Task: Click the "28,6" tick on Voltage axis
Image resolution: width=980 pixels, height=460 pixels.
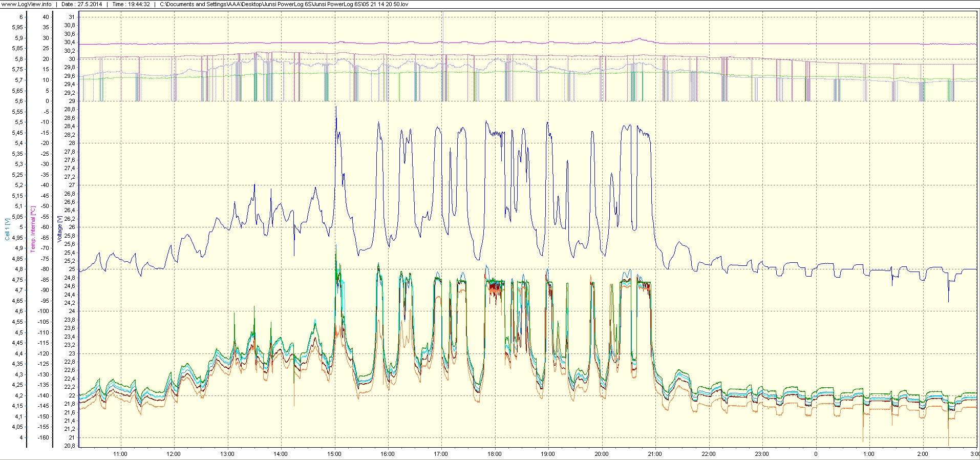Action: 70,118
